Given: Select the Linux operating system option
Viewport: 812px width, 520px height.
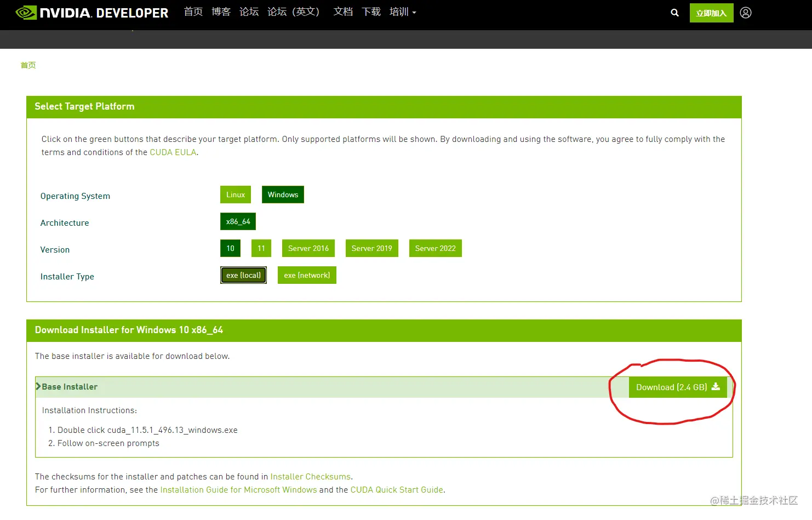Looking at the screenshot, I should (236, 195).
